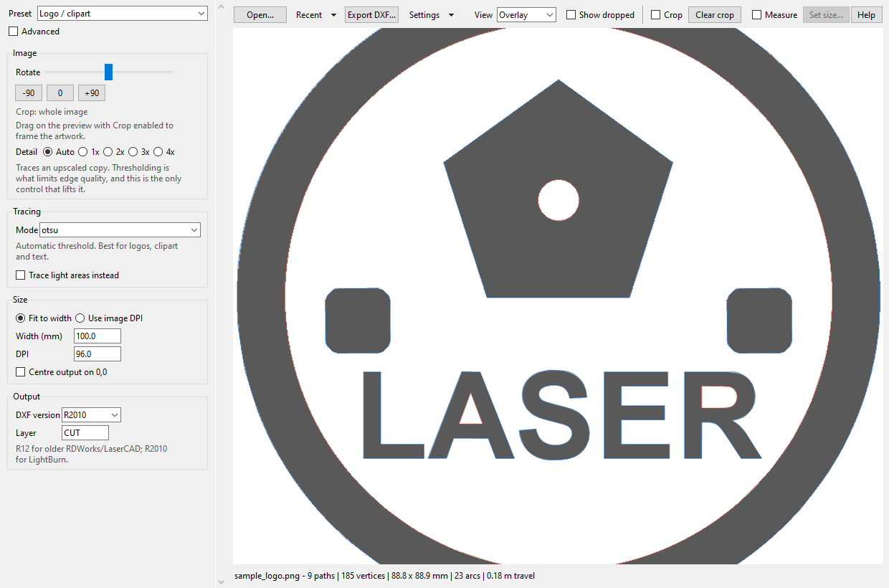The image size is (889, 588).
Task: Click the Help button
Action: 866,15
